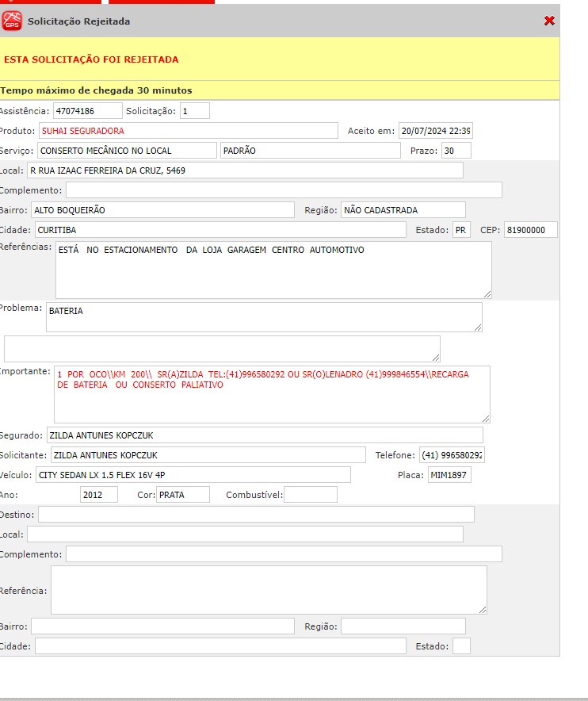Click the Bairro field ALTO BOQUEIRÃO
588x701 pixels.
(162, 210)
